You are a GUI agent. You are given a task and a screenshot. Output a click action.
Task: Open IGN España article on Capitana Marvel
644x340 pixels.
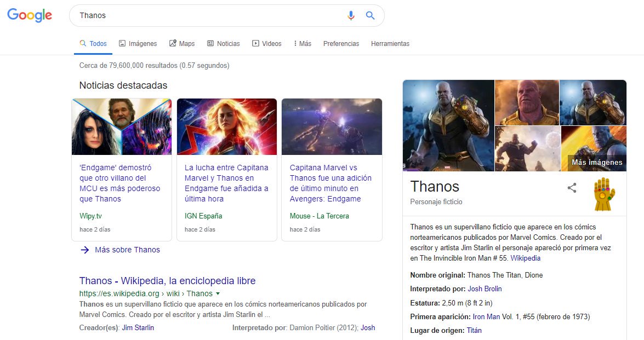[226, 183]
